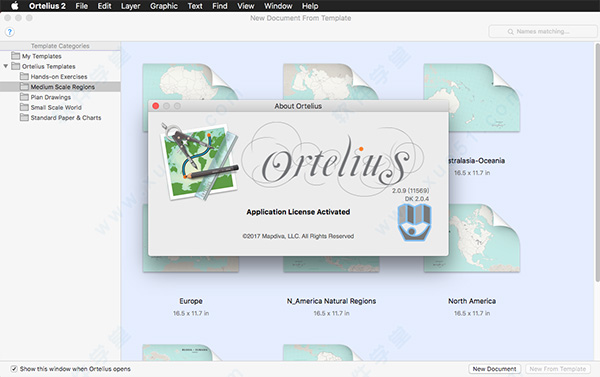The height and width of the screenshot is (377, 600).
Task: Click the New From Template button
Action: (558, 369)
